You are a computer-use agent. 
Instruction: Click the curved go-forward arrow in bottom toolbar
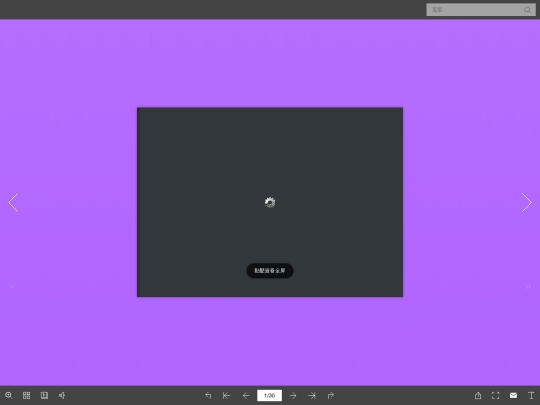[x=331, y=395]
